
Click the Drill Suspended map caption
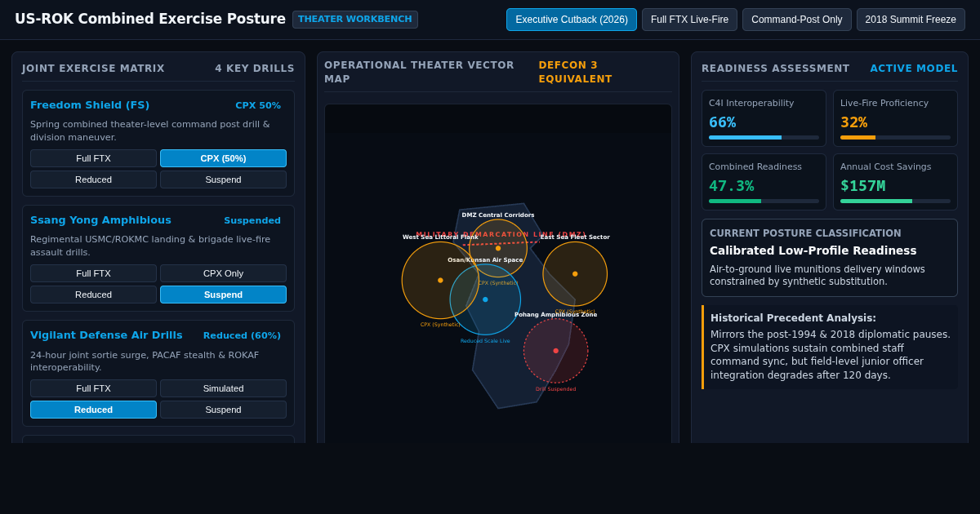coord(555,389)
